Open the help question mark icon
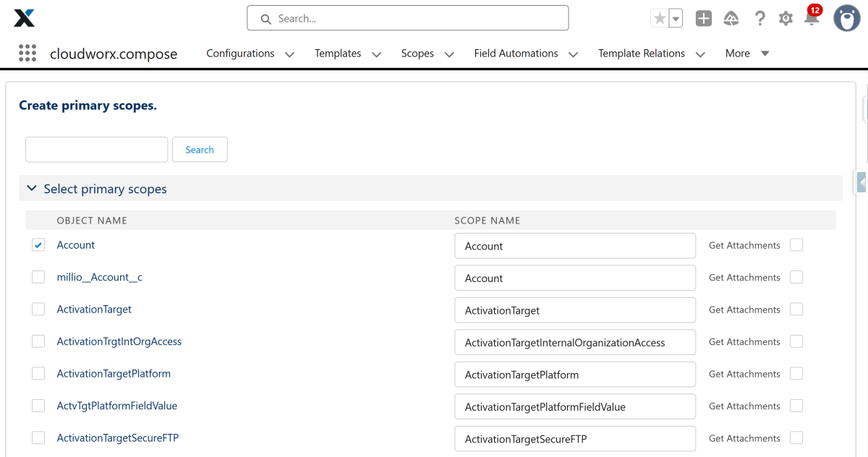 coord(759,19)
